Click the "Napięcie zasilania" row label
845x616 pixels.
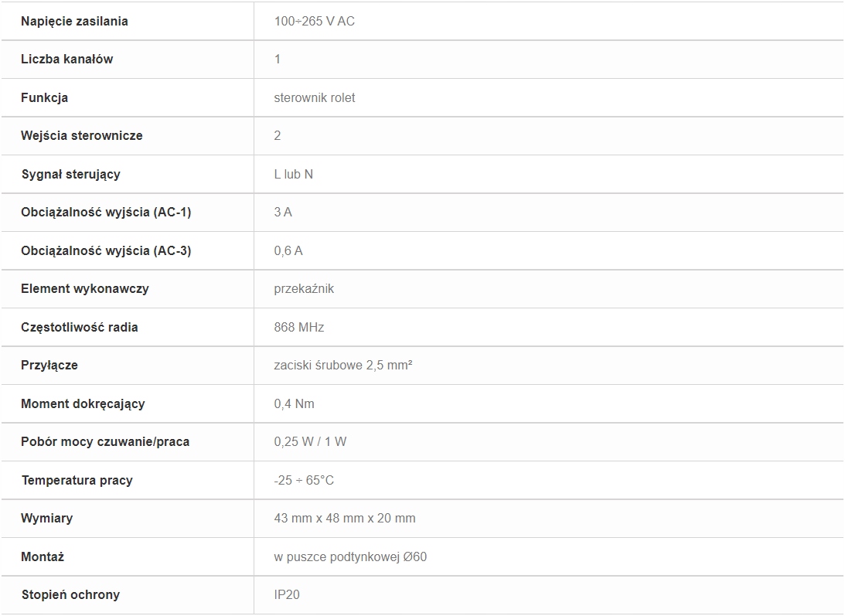(x=74, y=21)
